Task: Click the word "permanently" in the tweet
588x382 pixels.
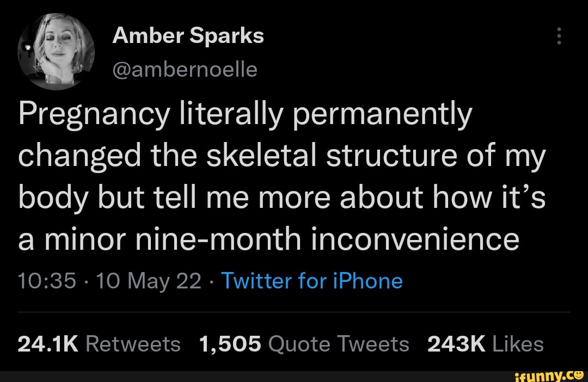Action: (x=382, y=116)
